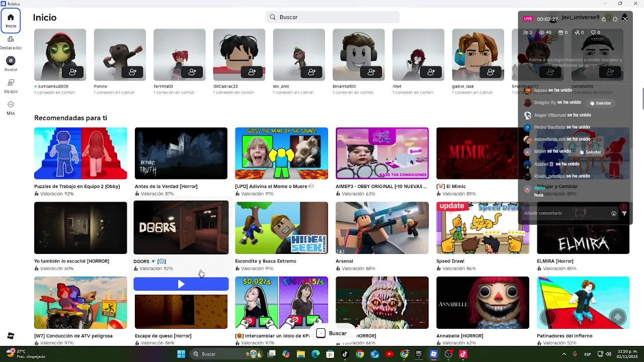Greet Mkhn with Saludar button
Image resolution: width=644 pixels, height=362 pixels.
coord(590,152)
